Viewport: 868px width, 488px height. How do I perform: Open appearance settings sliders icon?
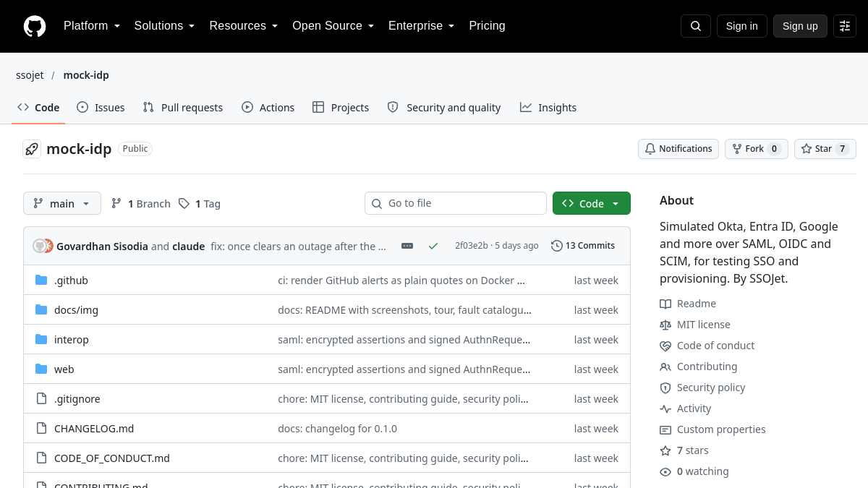pos(845,26)
